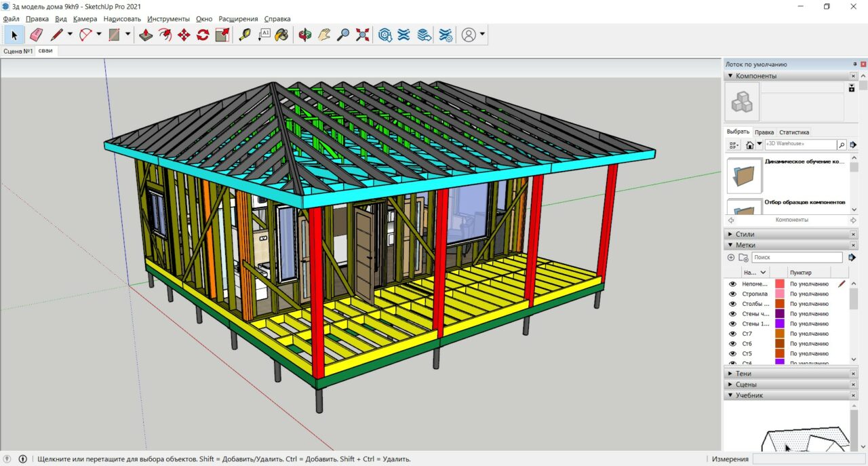Choose the Move tool
Viewport: 868px width, 466px height.
pos(184,35)
